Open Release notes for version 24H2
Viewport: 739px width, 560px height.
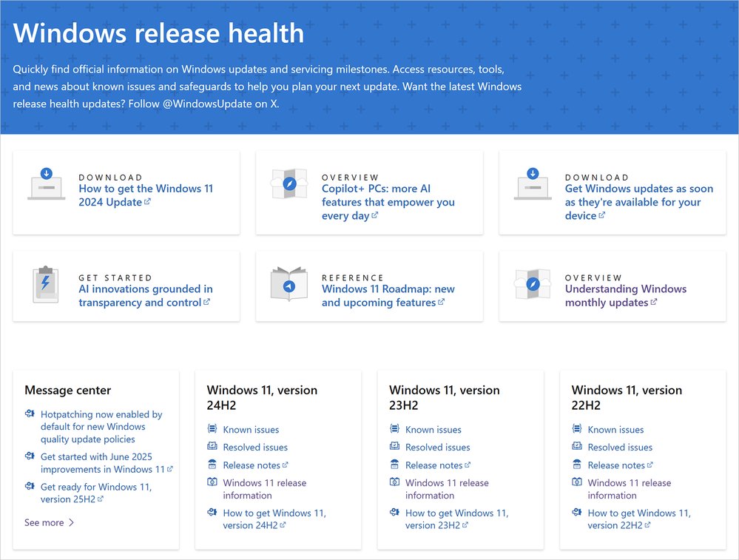click(x=255, y=465)
